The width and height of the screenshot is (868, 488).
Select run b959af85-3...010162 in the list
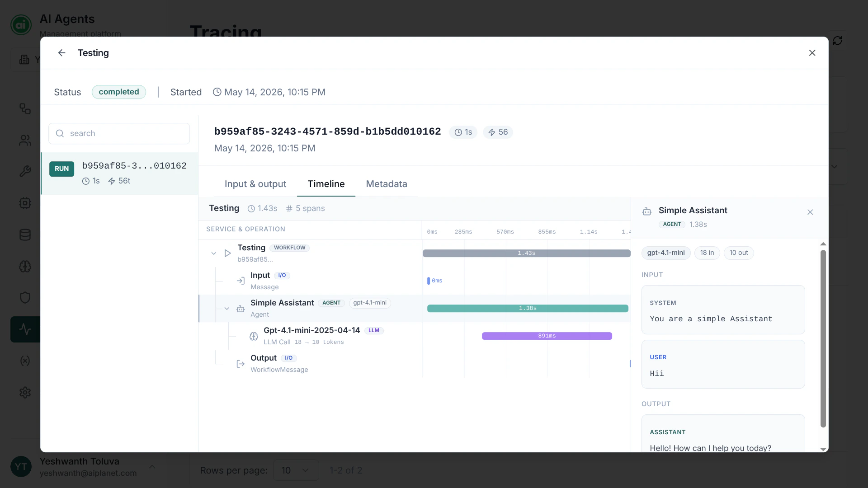(x=119, y=173)
